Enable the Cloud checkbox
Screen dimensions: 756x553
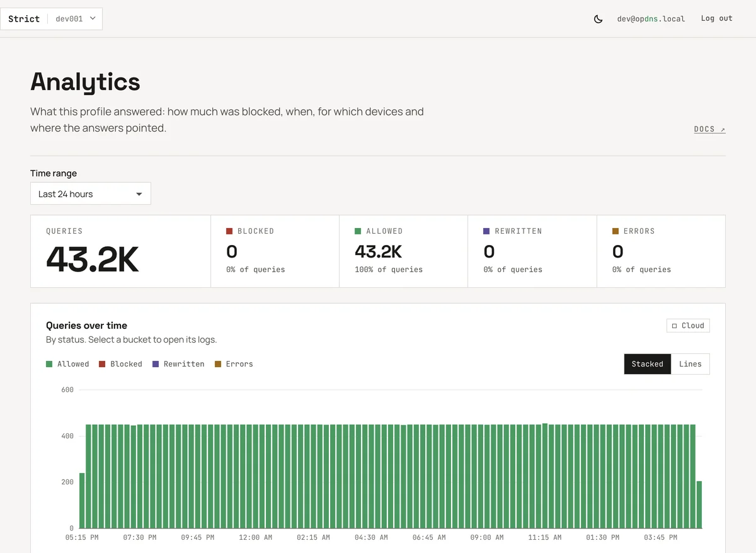point(688,326)
